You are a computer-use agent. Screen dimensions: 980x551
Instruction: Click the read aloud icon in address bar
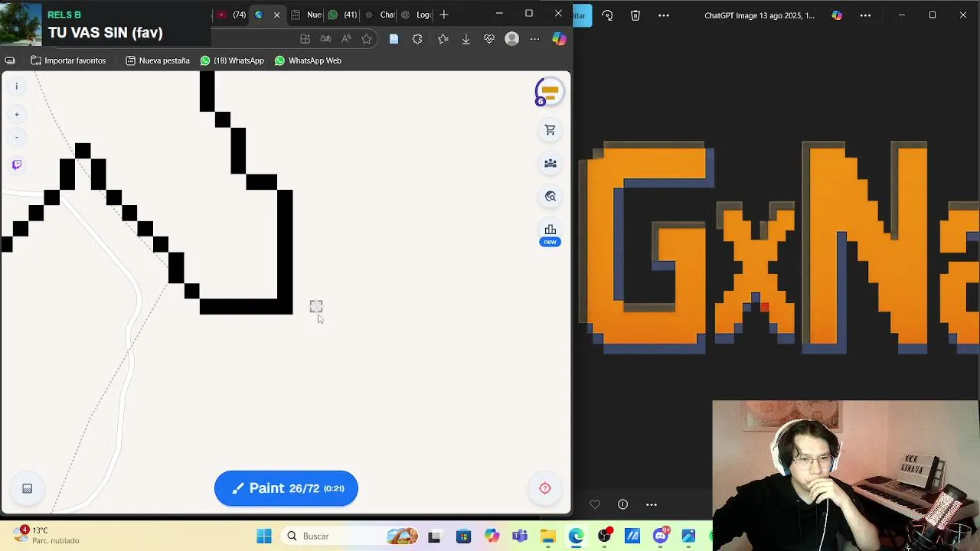coord(346,39)
